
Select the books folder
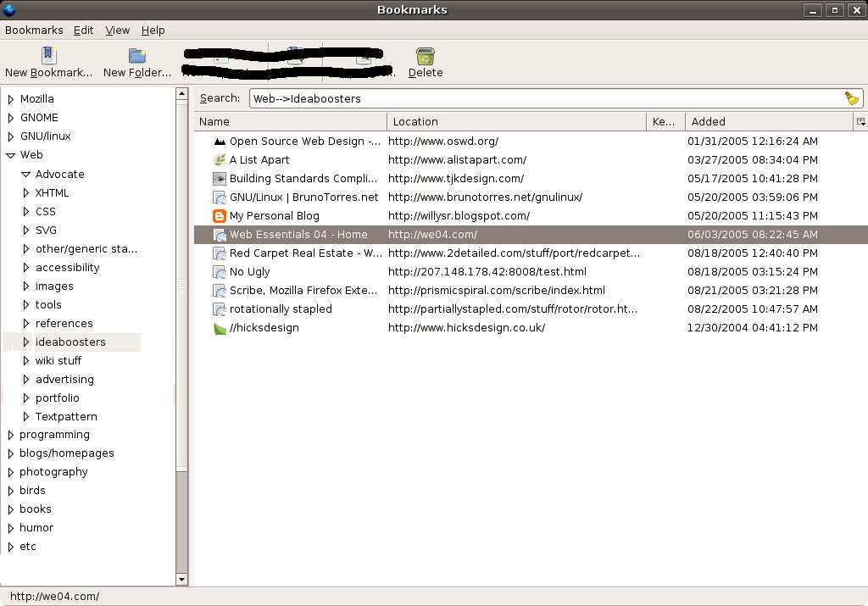coord(35,509)
